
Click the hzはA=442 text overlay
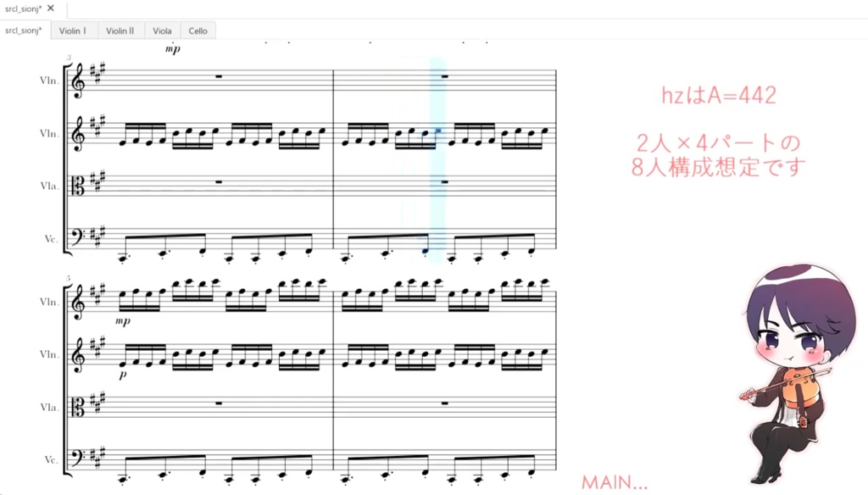point(719,95)
